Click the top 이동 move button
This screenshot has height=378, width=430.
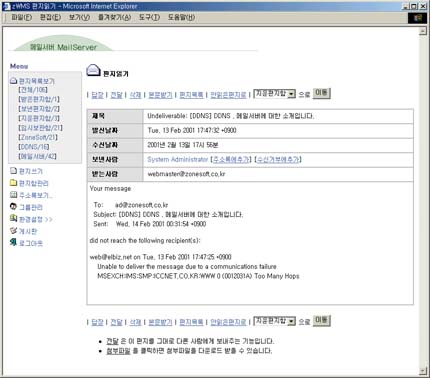(x=322, y=93)
